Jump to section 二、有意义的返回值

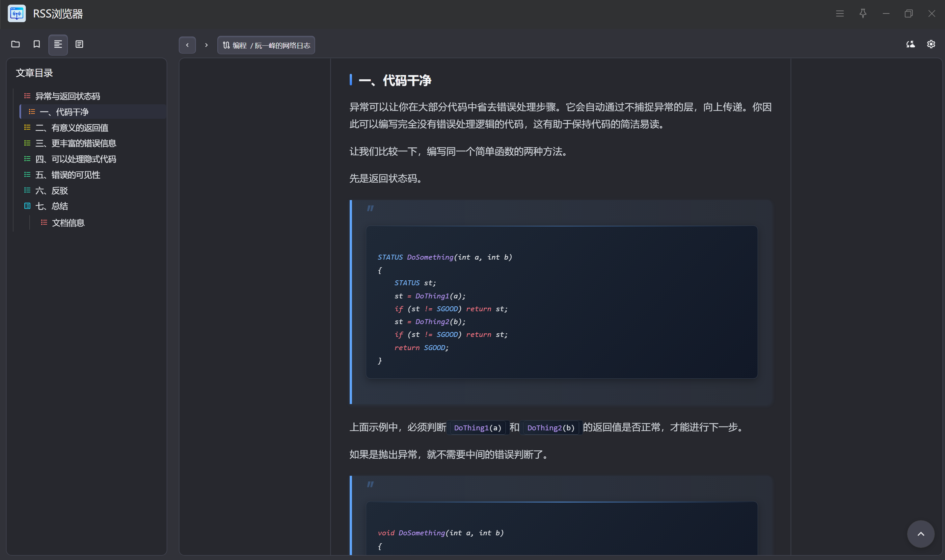pyautogui.click(x=72, y=128)
